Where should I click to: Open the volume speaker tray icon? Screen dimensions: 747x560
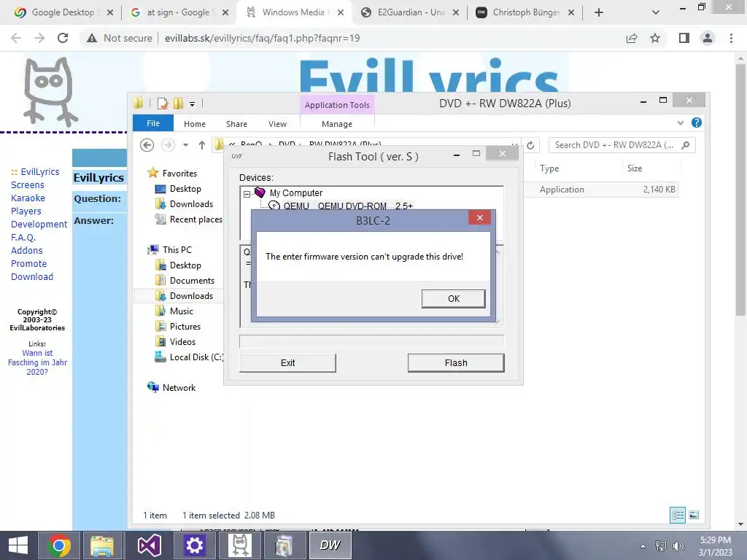click(x=678, y=545)
